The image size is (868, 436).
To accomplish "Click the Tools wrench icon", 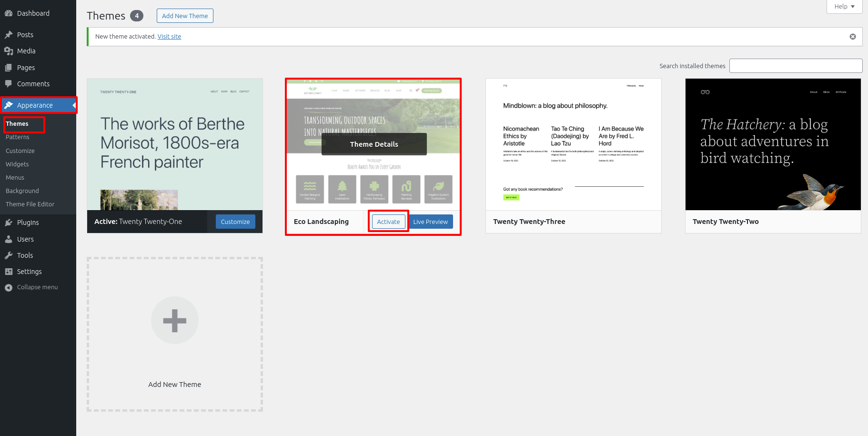I will (9, 255).
